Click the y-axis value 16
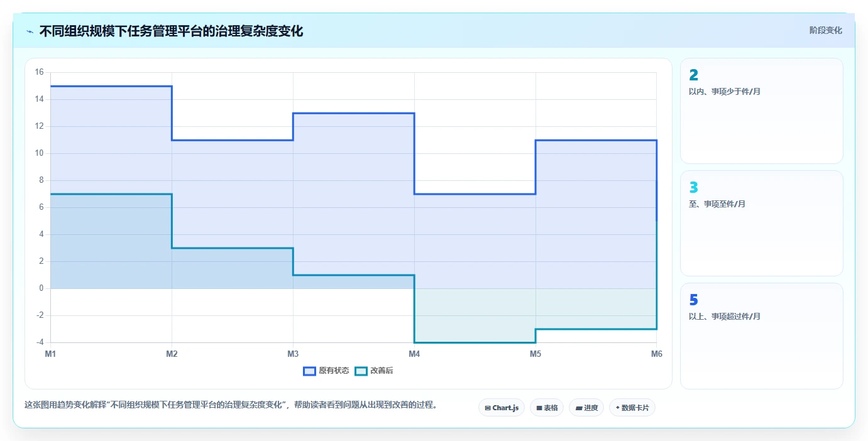This screenshot has height=441, width=868. pyautogui.click(x=40, y=72)
